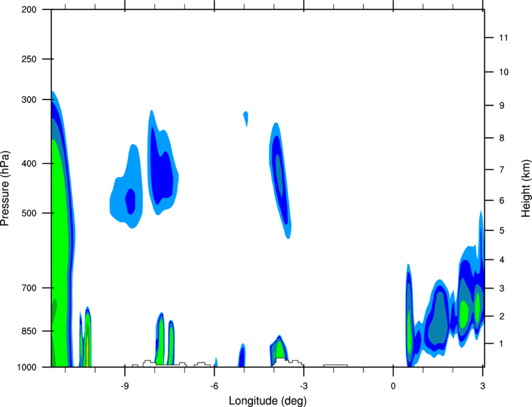Screen dimensions: 532x407
Task: Select the 250 pressure tick label
Action: coord(29,59)
